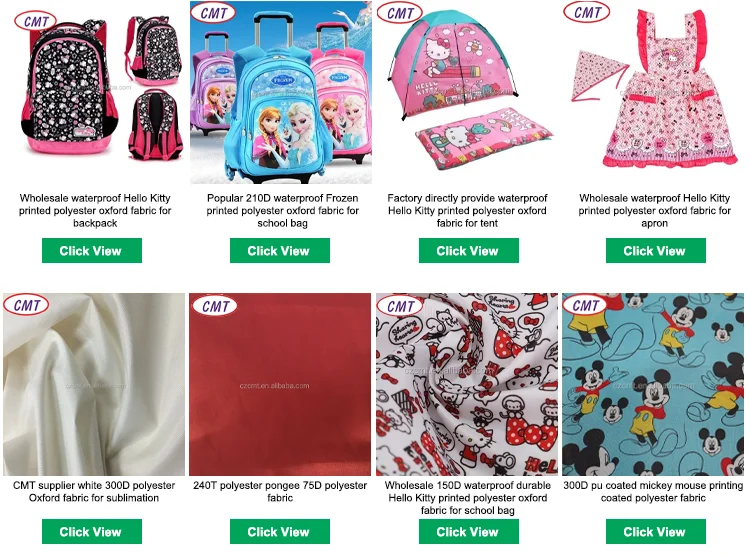The width and height of the screenshot is (750, 556).
Task: Click View button under 150D Hello Kitty fabric
Action: (468, 531)
